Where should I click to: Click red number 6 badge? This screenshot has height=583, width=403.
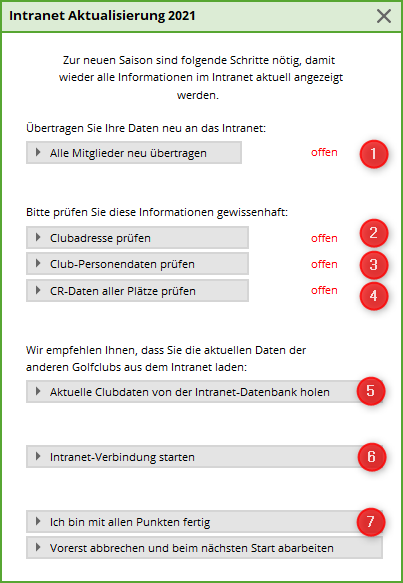pyautogui.click(x=371, y=457)
